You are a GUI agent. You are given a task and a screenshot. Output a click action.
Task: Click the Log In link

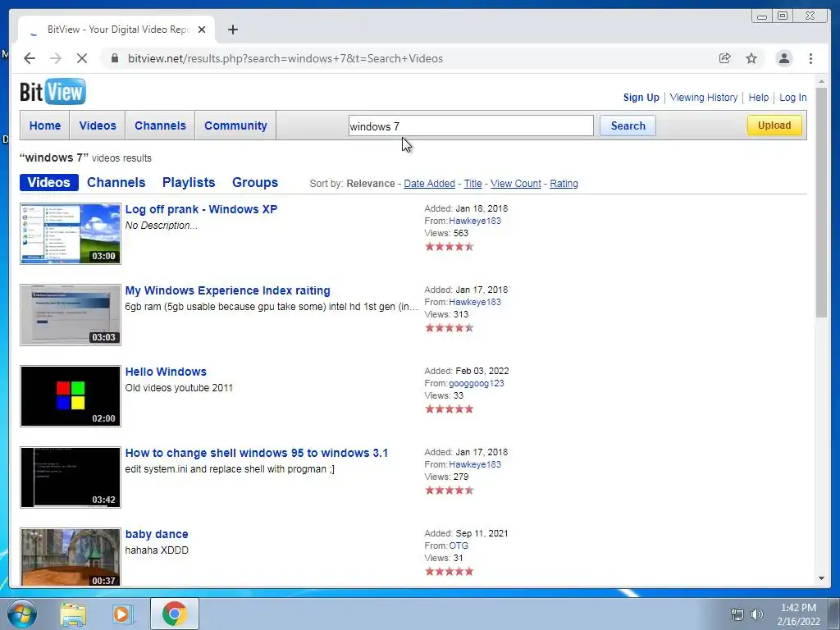tap(793, 98)
